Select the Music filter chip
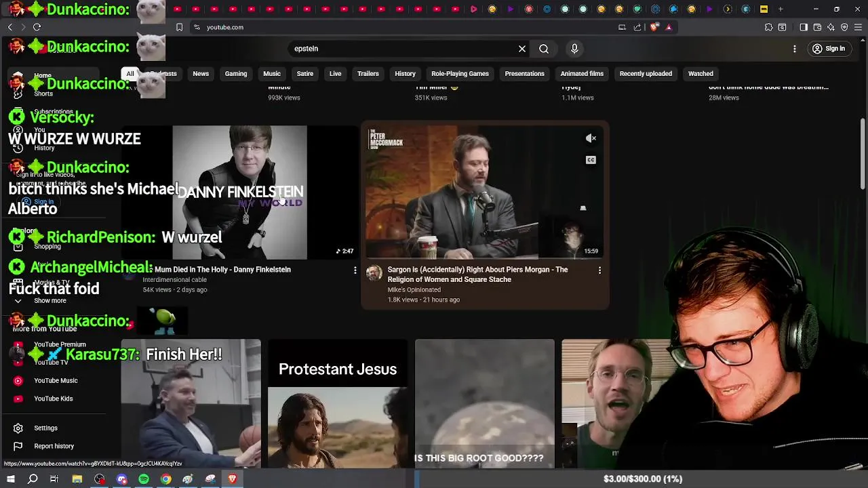 tap(272, 74)
